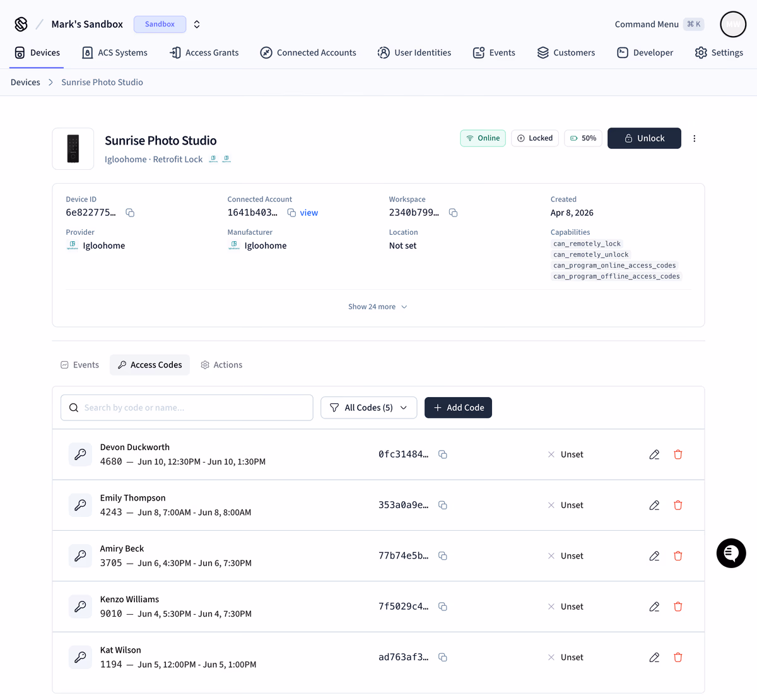This screenshot has height=700, width=757.
Task: Select the Access Codes tab
Action: (x=150, y=365)
